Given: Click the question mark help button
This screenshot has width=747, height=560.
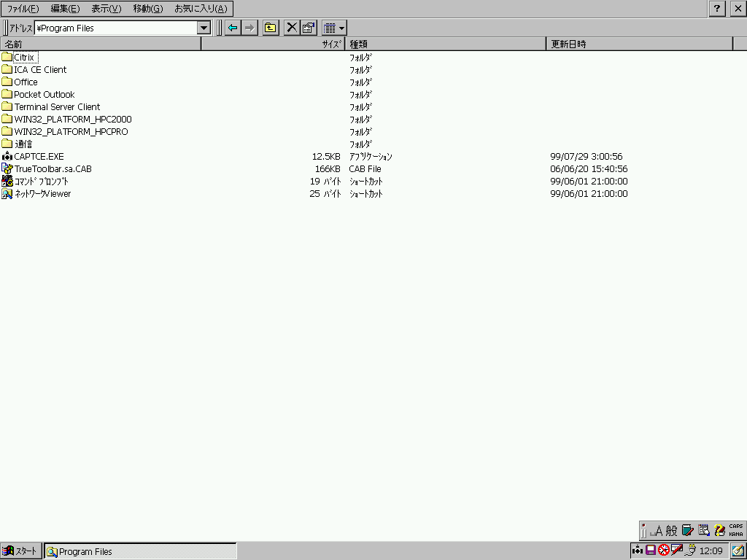Looking at the screenshot, I should tap(717, 9).
